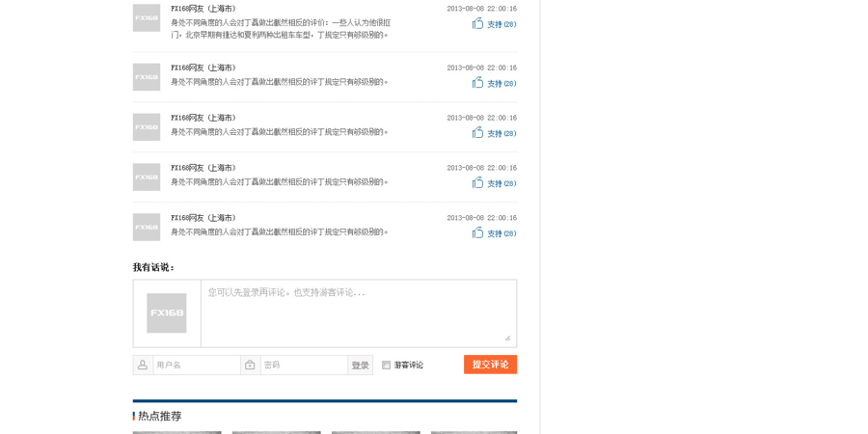Click the lock icon beside 密码 field
The width and height of the screenshot is (868, 434).
(x=250, y=365)
